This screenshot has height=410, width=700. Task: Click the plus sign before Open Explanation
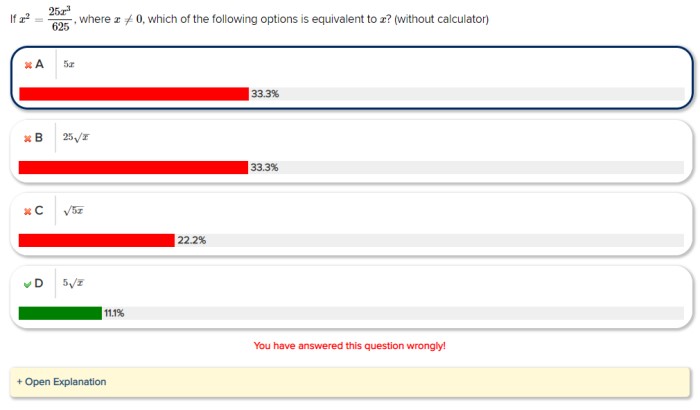[19, 382]
